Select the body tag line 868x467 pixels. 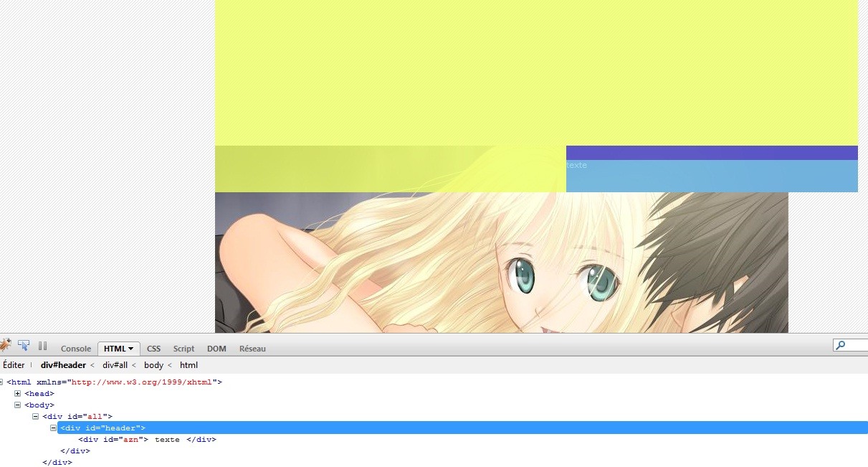(x=39, y=405)
